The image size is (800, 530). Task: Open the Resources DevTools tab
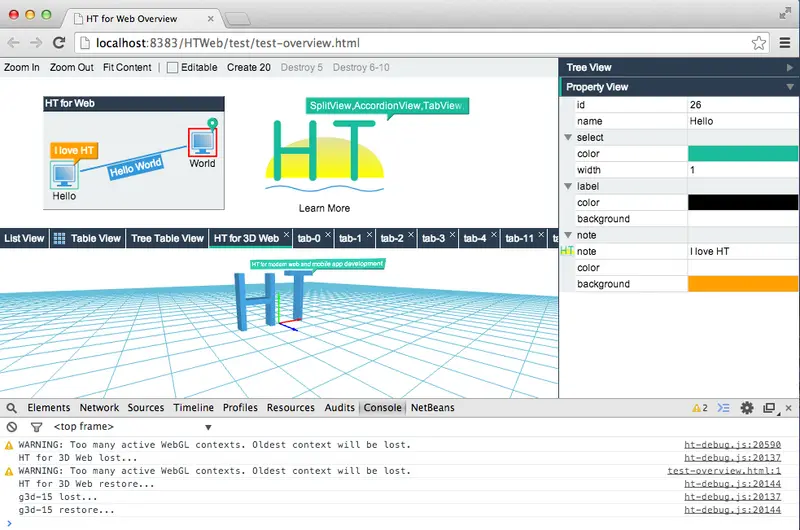[291, 408]
